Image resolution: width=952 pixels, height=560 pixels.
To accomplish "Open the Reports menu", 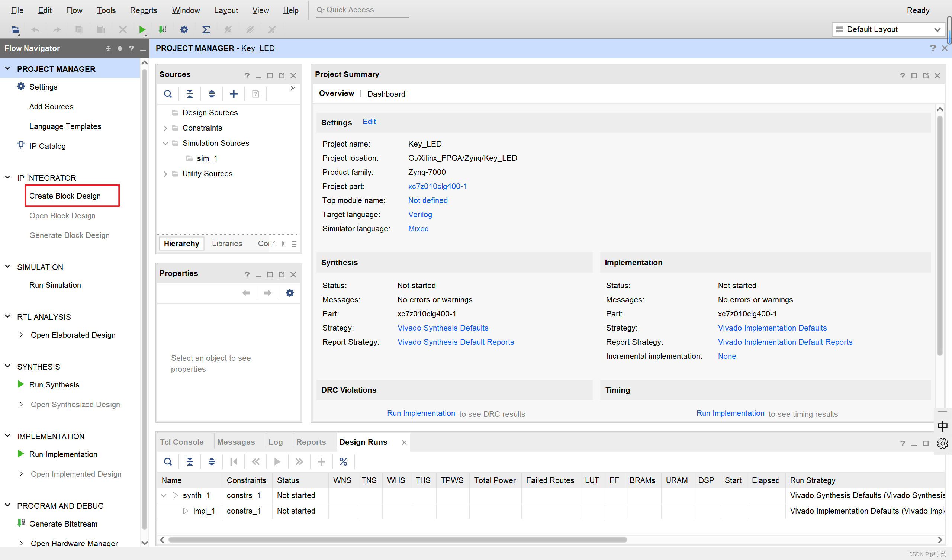I will 144,10.
